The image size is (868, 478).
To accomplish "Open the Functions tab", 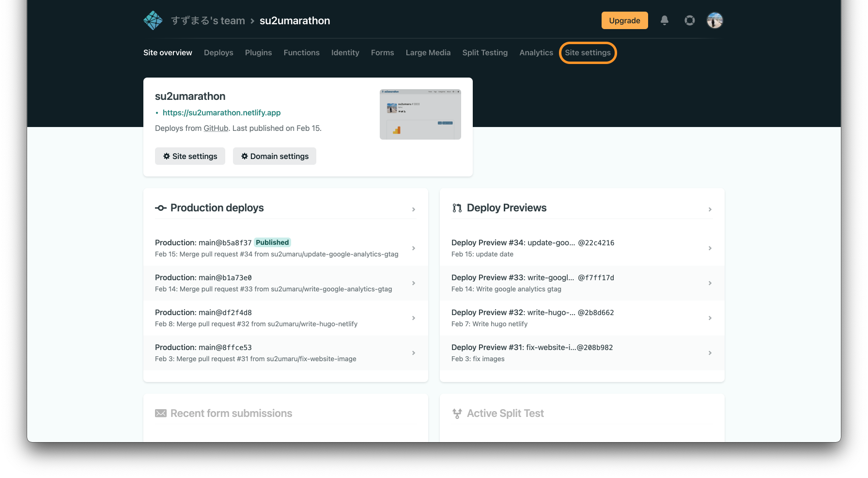I will 302,52.
